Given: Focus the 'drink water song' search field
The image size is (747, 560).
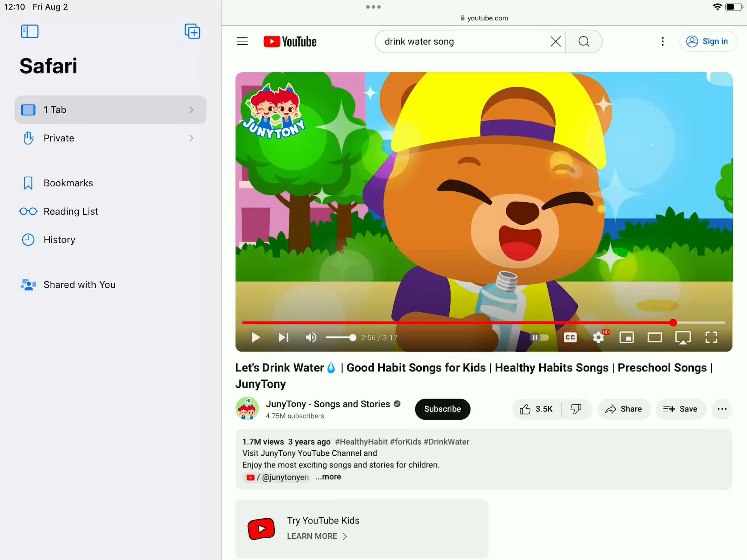Looking at the screenshot, I should [463, 41].
